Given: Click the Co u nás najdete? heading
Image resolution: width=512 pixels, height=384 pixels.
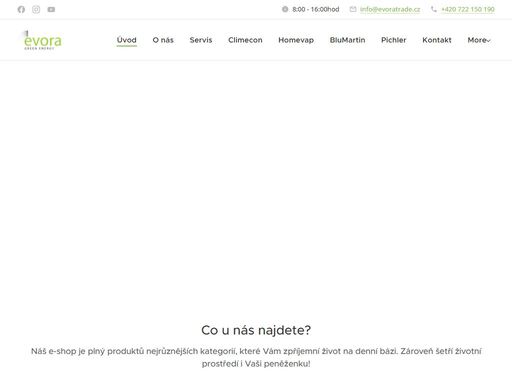Looking at the screenshot, I should [x=256, y=330].
